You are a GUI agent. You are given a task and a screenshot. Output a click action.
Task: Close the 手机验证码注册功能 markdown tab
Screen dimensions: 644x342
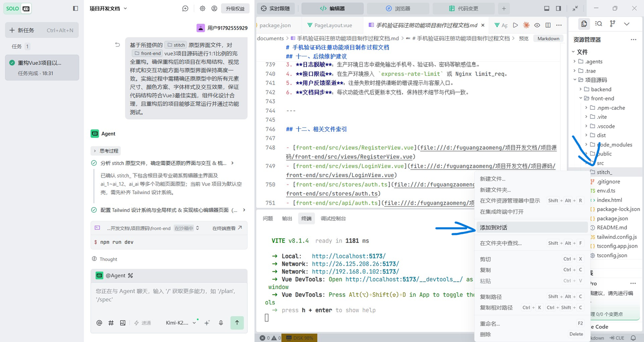tap(482, 25)
